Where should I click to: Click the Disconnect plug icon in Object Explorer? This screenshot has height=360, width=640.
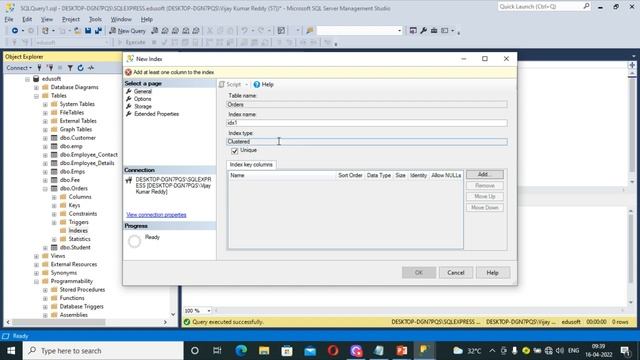click(50, 68)
